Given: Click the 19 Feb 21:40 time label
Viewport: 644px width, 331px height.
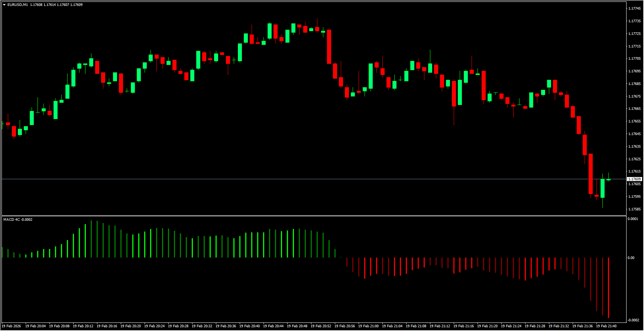Looking at the screenshot, I should point(606,326).
